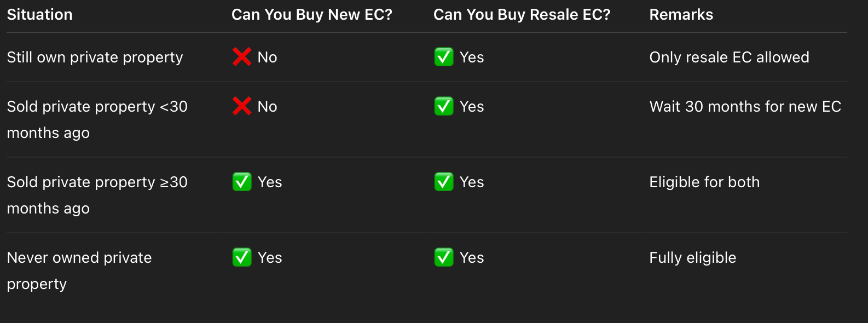This screenshot has width=868, height=323.
Task: Select the 'Fully eligible' remark
Action: click(x=692, y=258)
